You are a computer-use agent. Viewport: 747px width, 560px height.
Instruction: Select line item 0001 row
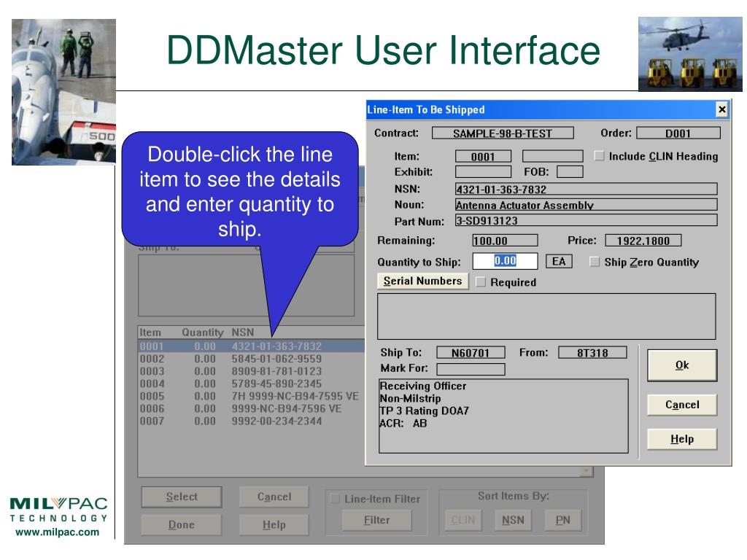click(252, 346)
